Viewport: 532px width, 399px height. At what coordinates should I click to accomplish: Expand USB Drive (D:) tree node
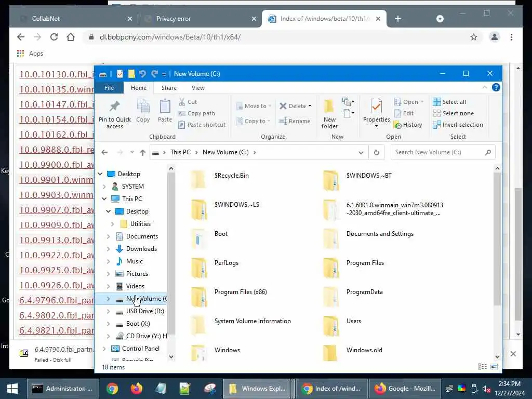click(108, 311)
